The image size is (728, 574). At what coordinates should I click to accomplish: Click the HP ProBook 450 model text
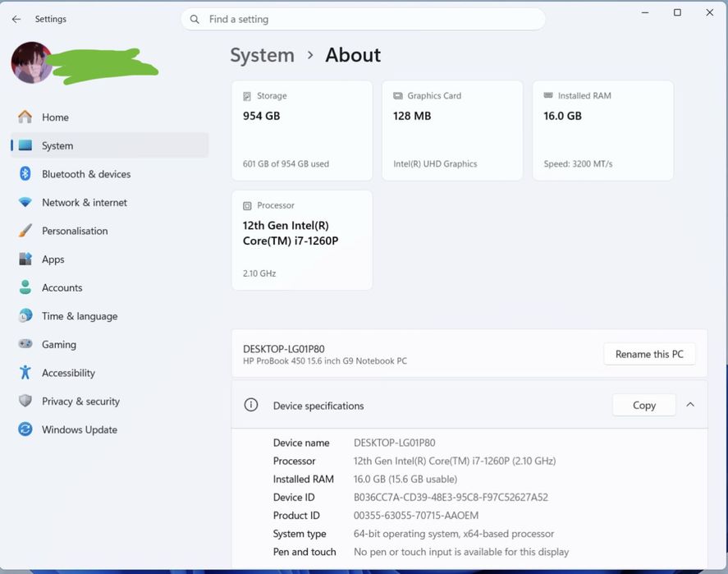click(325, 360)
